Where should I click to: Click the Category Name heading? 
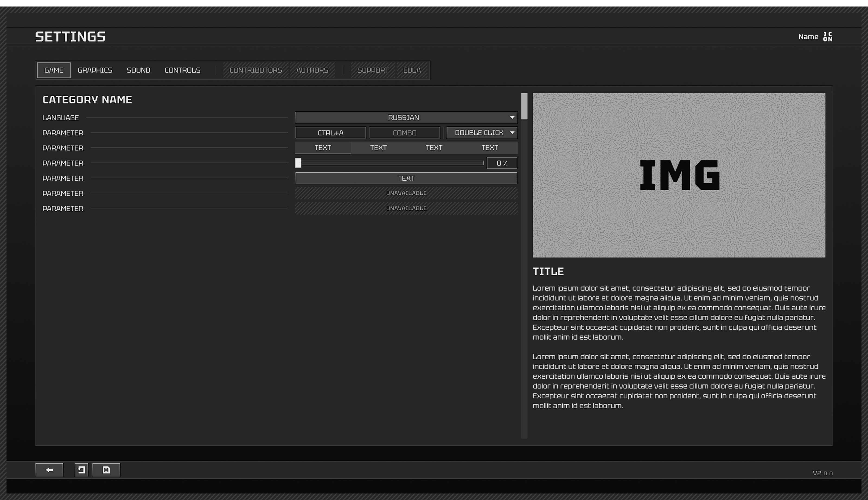tap(87, 99)
